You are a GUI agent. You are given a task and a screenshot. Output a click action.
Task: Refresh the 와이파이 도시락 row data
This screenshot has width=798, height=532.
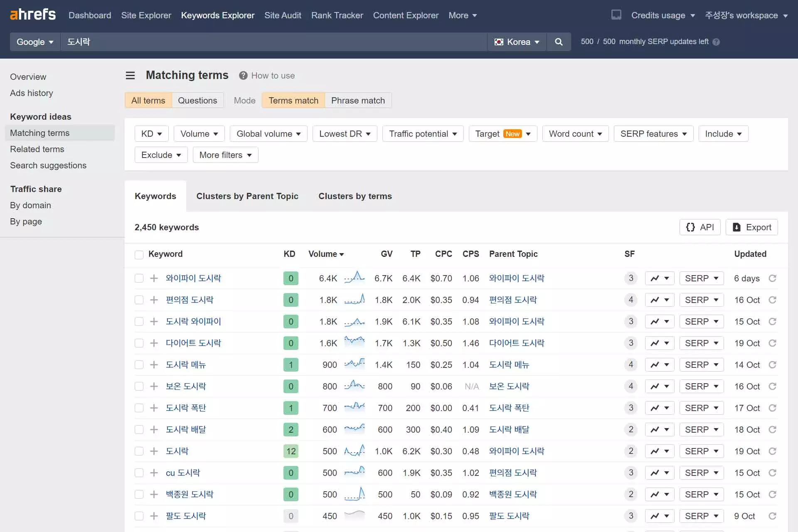pos(772,278)
